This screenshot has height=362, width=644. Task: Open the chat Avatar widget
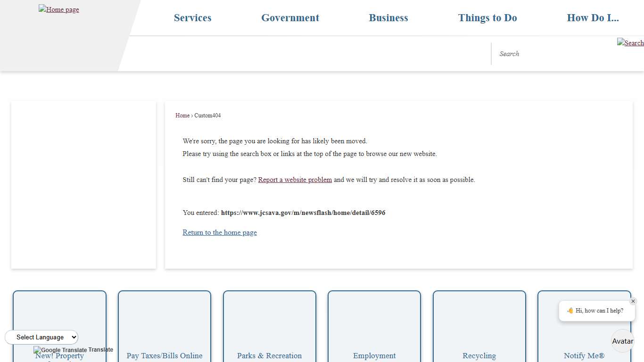[x=622, y=341]
